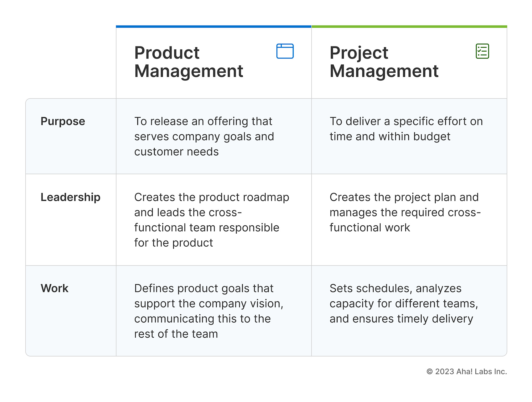The height and width of the screenshot is (402, 532).
Task: Click the blue browser window icon
Action: (x=285, y=51)
